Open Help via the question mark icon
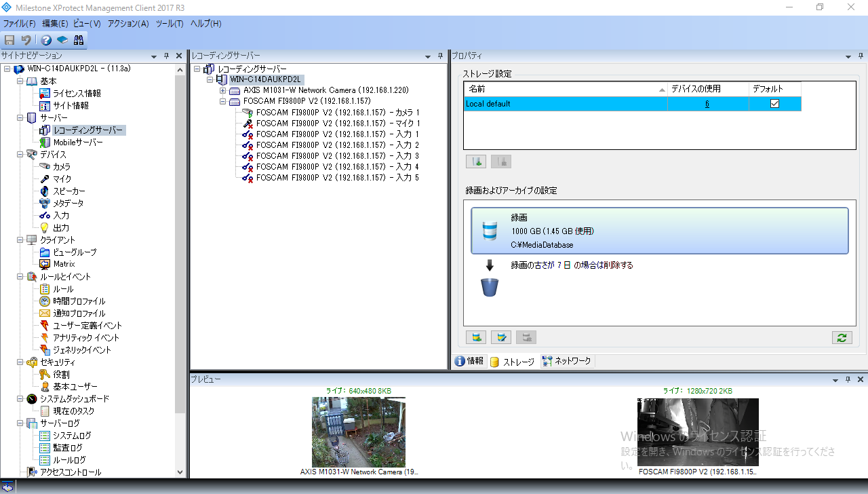 [x=46, y=40]
